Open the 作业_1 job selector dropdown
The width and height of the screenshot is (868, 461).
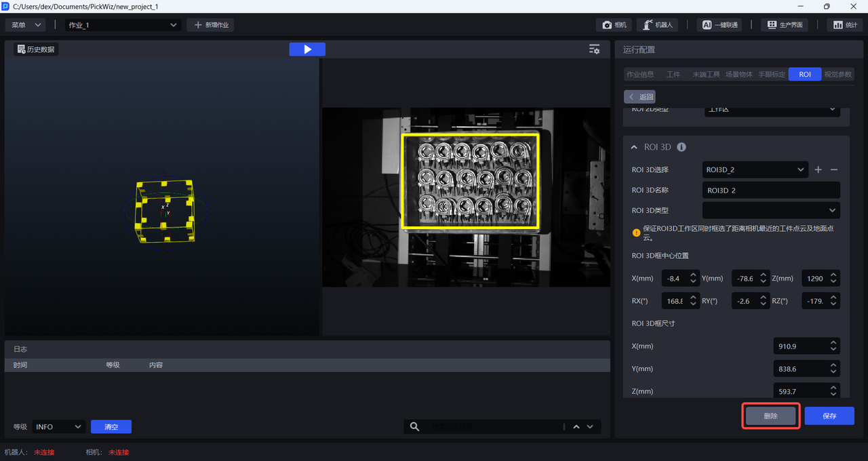[123, 25]
